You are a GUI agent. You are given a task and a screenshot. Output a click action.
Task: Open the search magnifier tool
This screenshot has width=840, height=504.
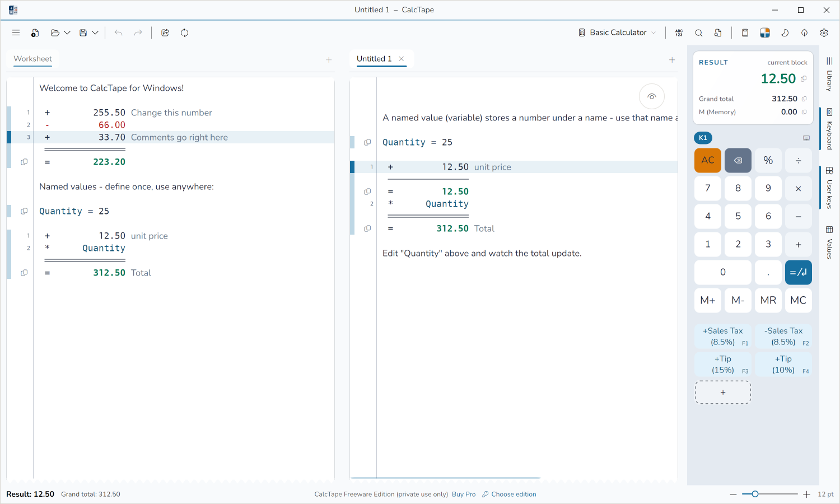[699, 32]
